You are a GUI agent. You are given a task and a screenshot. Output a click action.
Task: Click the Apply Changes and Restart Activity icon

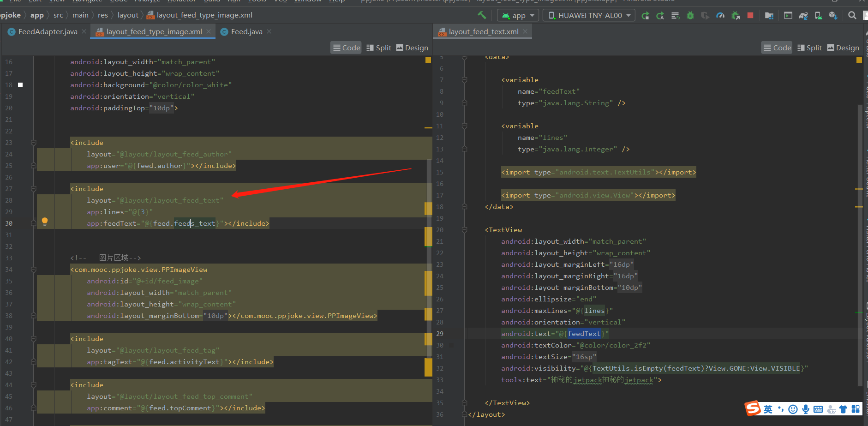pos(660,16)
